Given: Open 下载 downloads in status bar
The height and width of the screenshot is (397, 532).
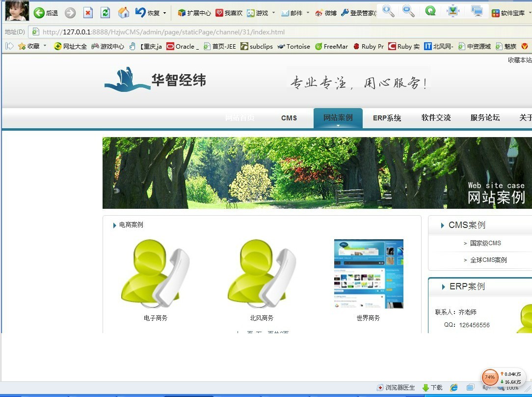Looking at the screenshot, I should point(432,388).
